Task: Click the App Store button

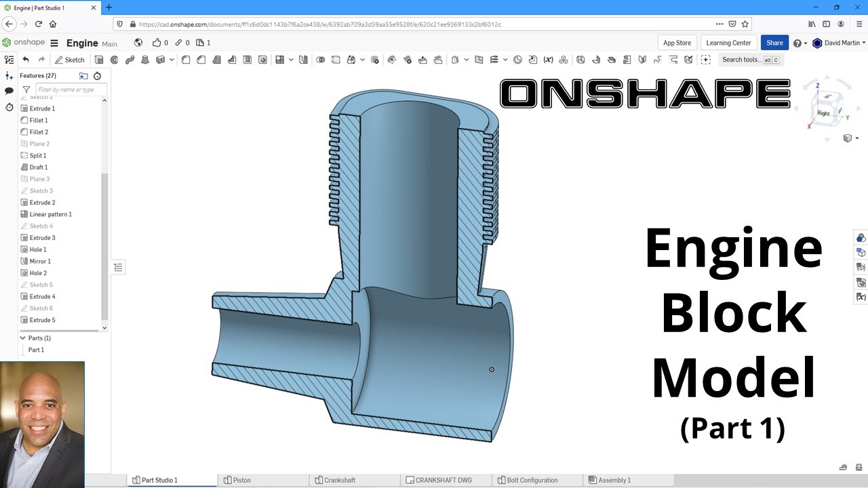Action: click(x=677, y=43)
